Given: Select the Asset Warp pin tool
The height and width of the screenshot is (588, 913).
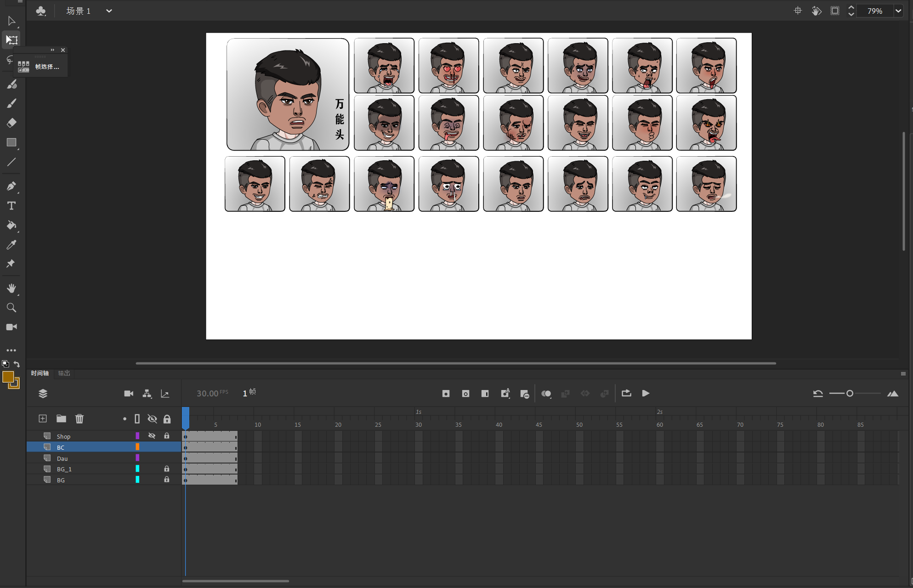Looking at the screenshot, I should [11, 264].
